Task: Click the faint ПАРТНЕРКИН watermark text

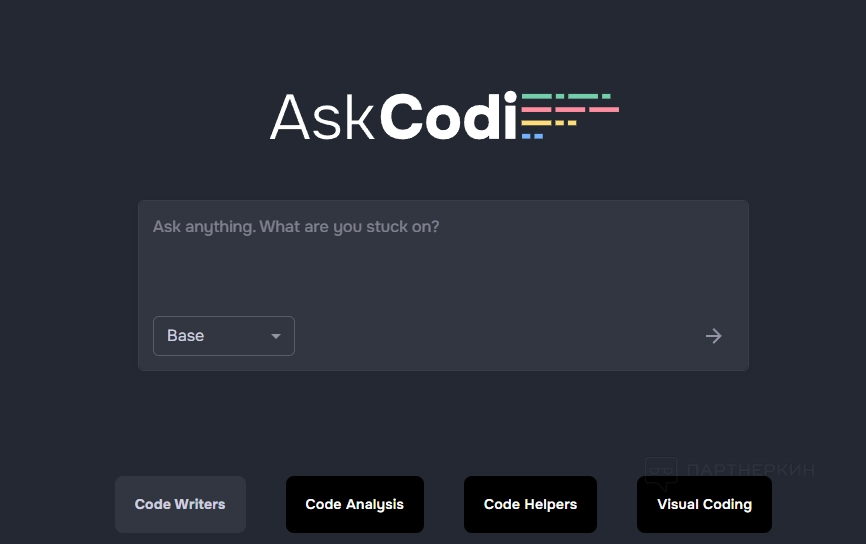Action: pos(751,470)
